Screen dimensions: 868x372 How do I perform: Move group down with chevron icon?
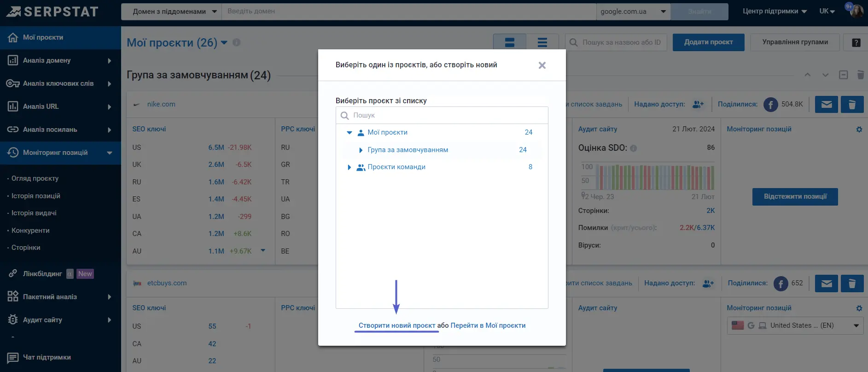pyautogui.click(x=825, y=75)
